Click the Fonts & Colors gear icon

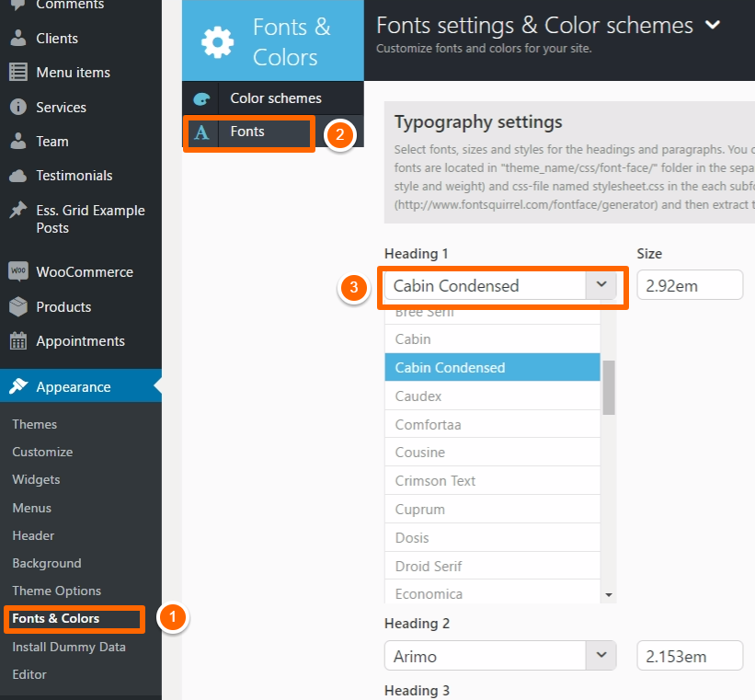pyautogui.click(x=218, y=42)
